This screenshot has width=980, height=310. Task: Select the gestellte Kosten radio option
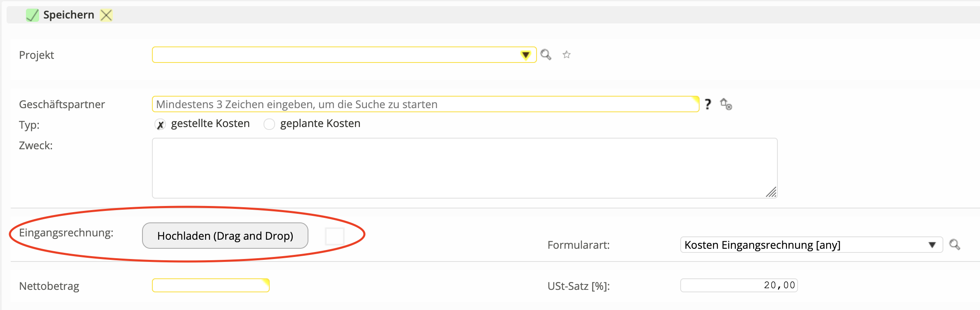coord(160,124)
